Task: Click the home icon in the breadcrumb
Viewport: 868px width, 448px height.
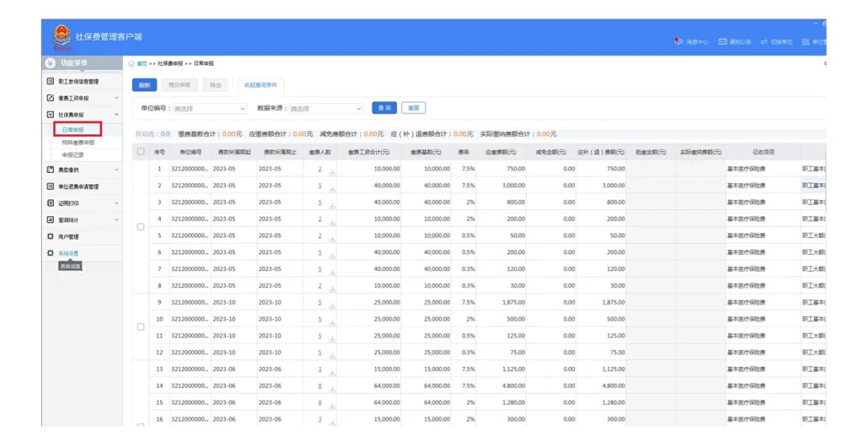Action: [131, 64]
